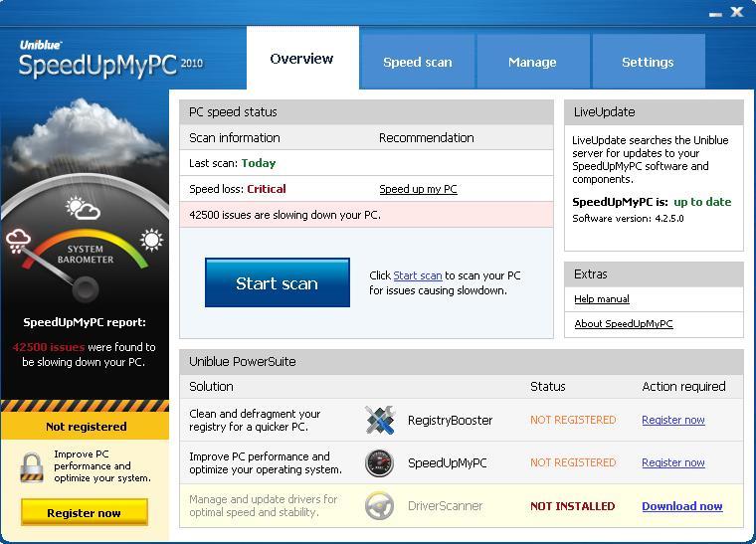Click the partly cloudy icon on barometer
The height and width of the screenshot is (544, 756).
[x=82, y=208]
